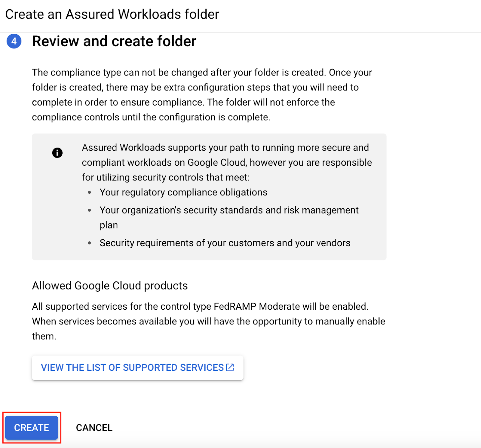Click the security standards and risk management bullet

pyautogui.click(x=228, y=210)
